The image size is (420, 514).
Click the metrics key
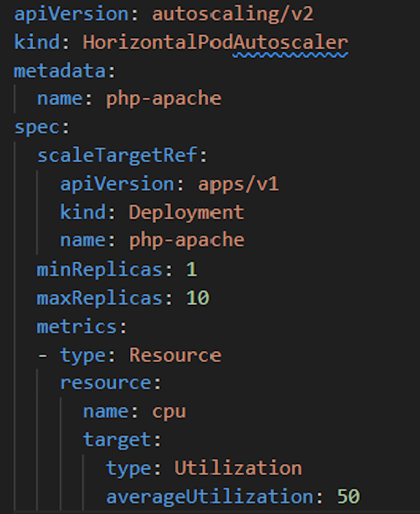(x=77, y=326)
